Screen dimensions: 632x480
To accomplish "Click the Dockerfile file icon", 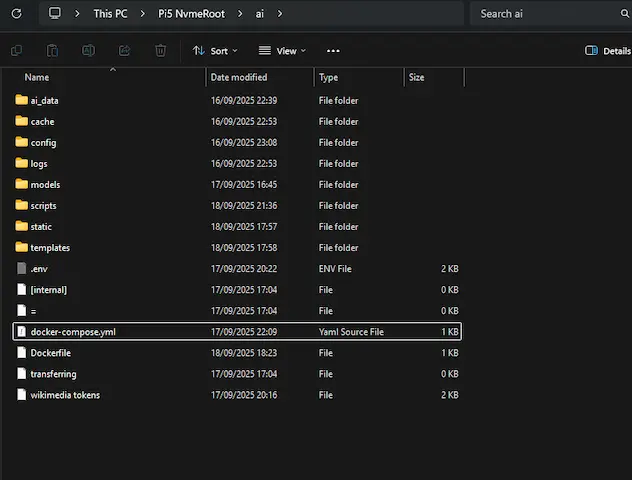I will click(x=22, y=352).
